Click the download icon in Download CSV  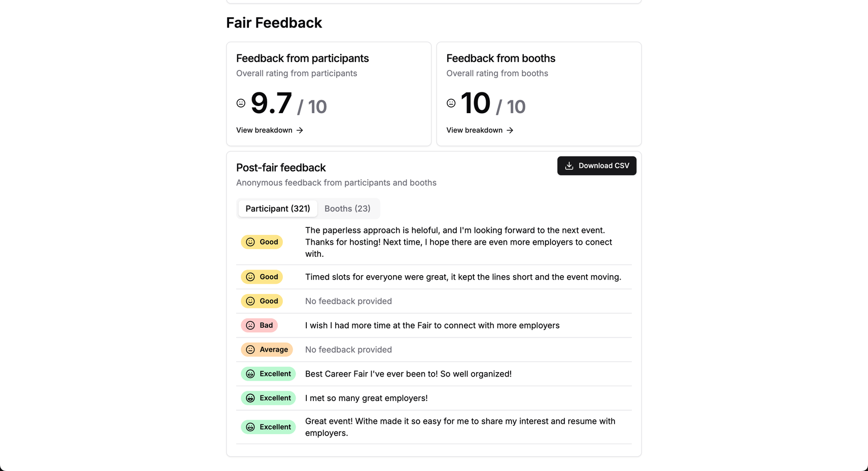(x=569, y=166)
